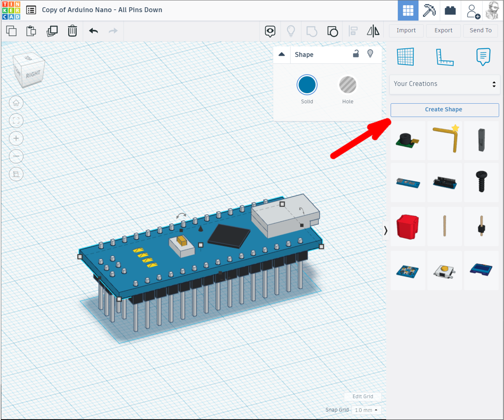The height and width of the screenshot is (420, 504).
Task: Select the striped Hole swatch
Action: [348, 85]
